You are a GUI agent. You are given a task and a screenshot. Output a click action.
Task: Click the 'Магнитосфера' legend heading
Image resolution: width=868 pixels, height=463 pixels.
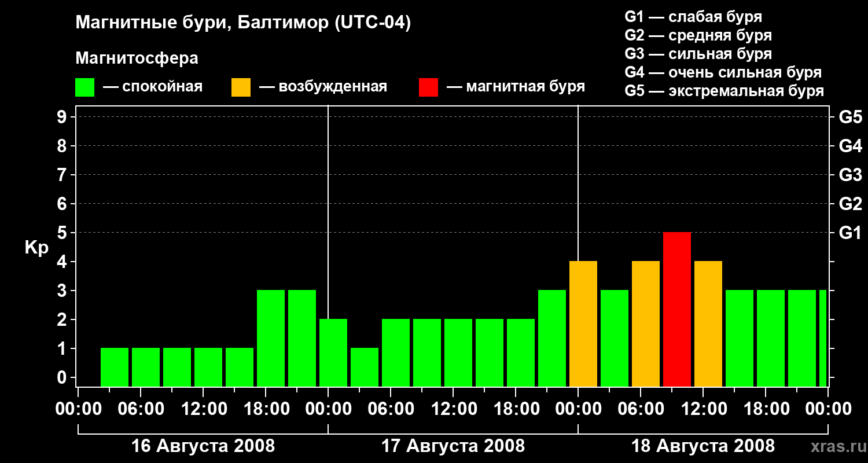(x=137, y=58)
